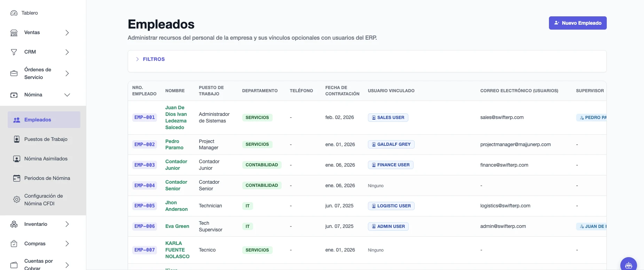Click the Configuración de Nómina CFDI gear icon

pyautogui.click(x=17, y=200)
